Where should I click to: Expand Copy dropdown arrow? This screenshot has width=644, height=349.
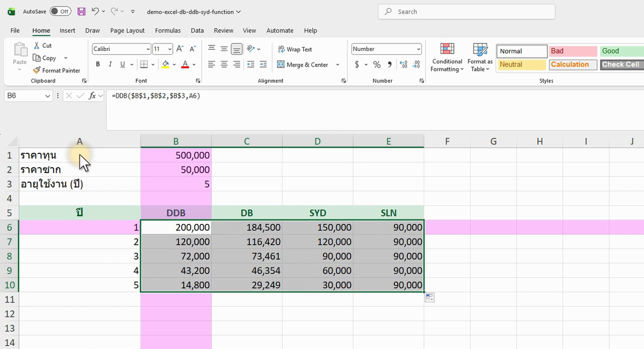pos(65,58)
